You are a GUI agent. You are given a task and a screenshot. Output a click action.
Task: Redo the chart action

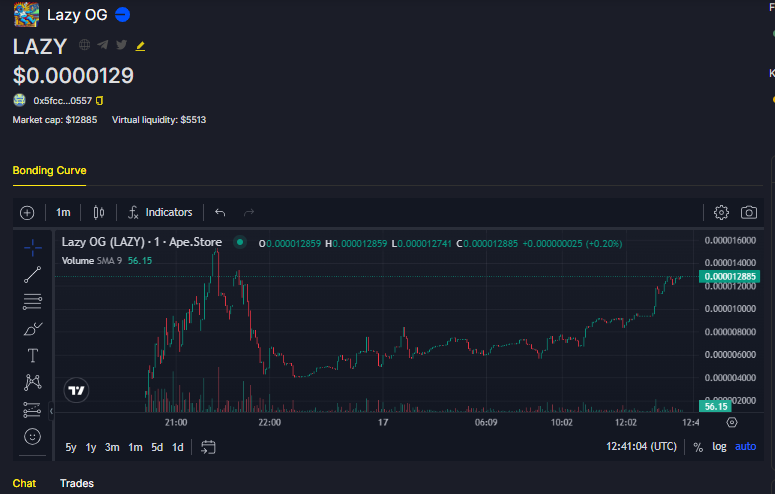pos(249,213)
